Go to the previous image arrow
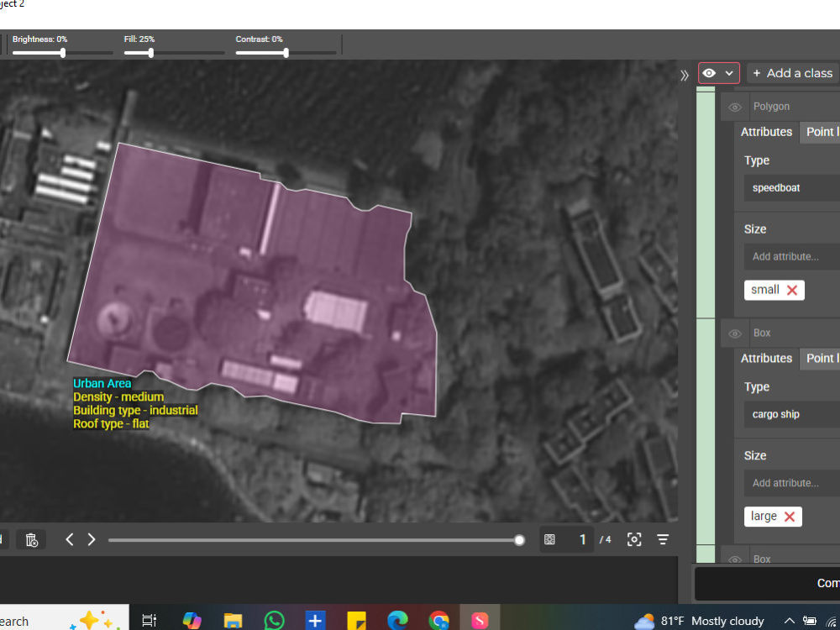 click(x=69, y=539)
